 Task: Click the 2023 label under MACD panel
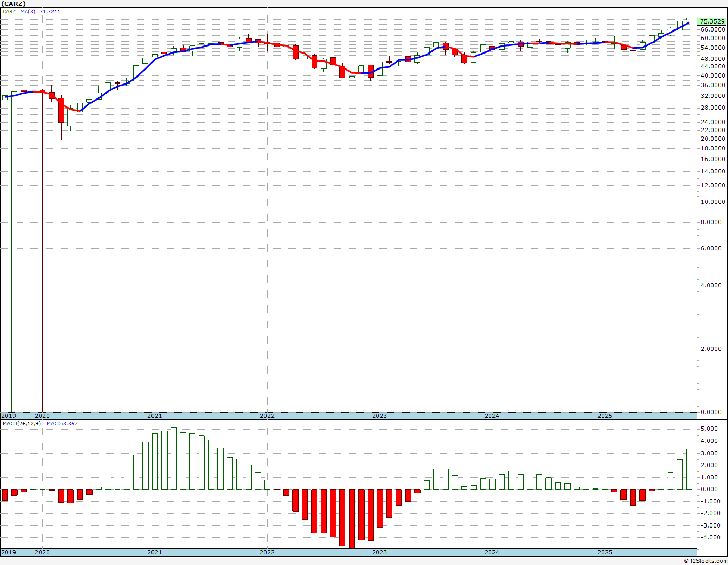point(379,552)
